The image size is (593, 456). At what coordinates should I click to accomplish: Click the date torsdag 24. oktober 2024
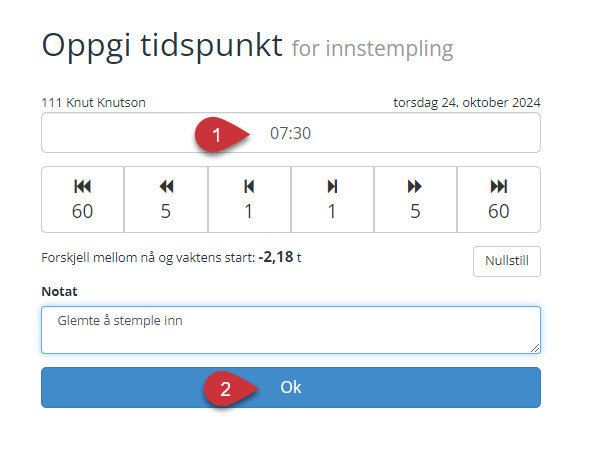coord(467,102)
